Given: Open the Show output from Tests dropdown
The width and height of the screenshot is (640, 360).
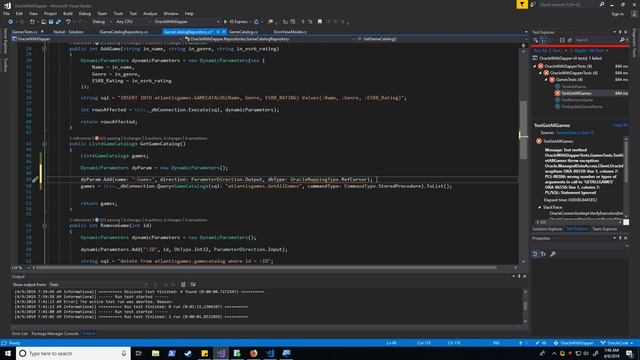Looking at the screenshot, I should (x=99, y=284).
